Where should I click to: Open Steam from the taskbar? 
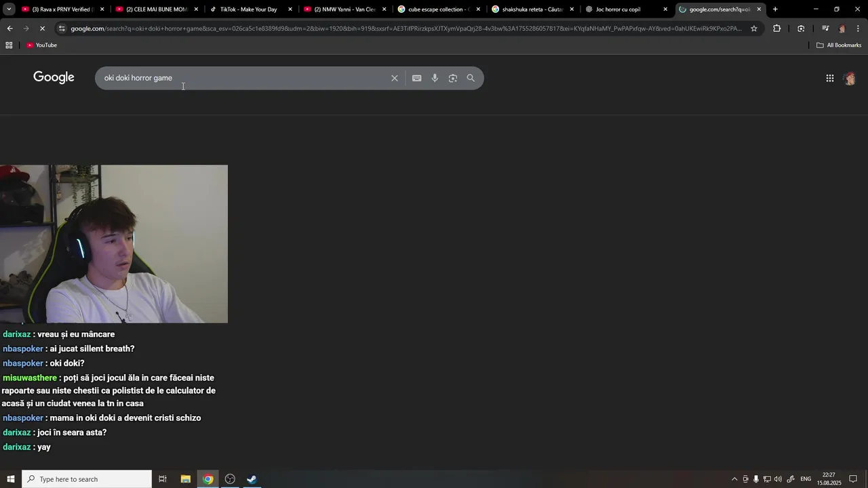(252, 479)
